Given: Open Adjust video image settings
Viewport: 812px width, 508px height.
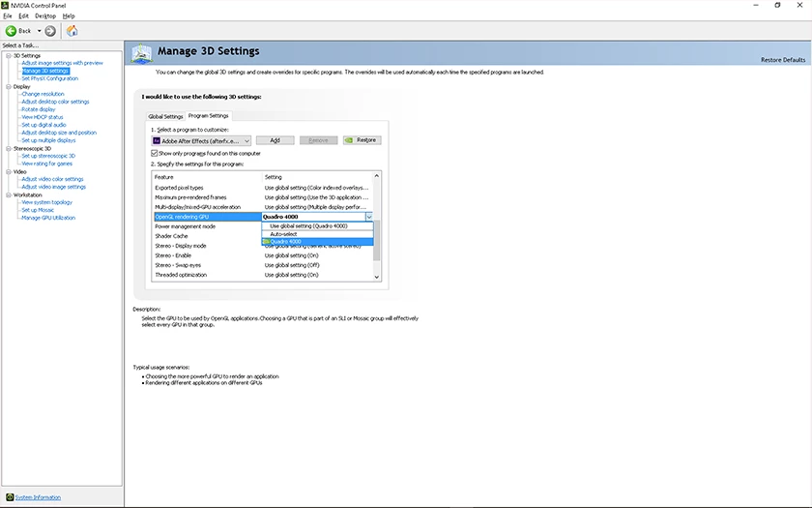Looking at the screenshot, I should (x=53, y=187).
